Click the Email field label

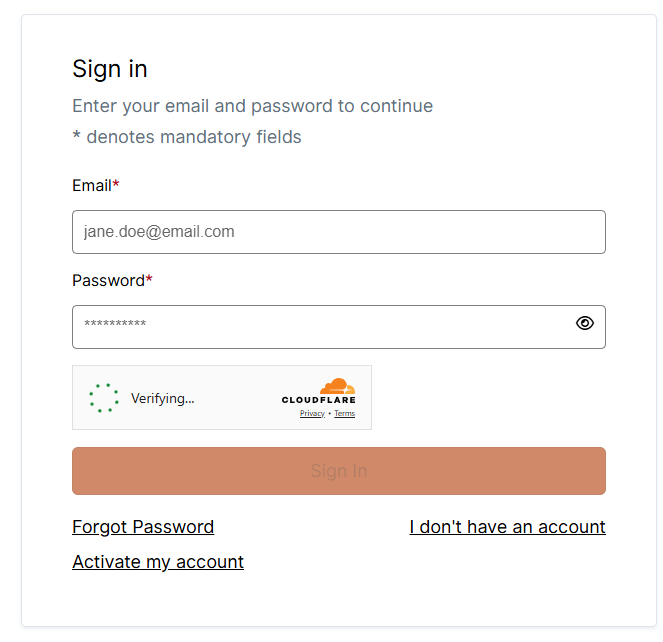point(91,186)
